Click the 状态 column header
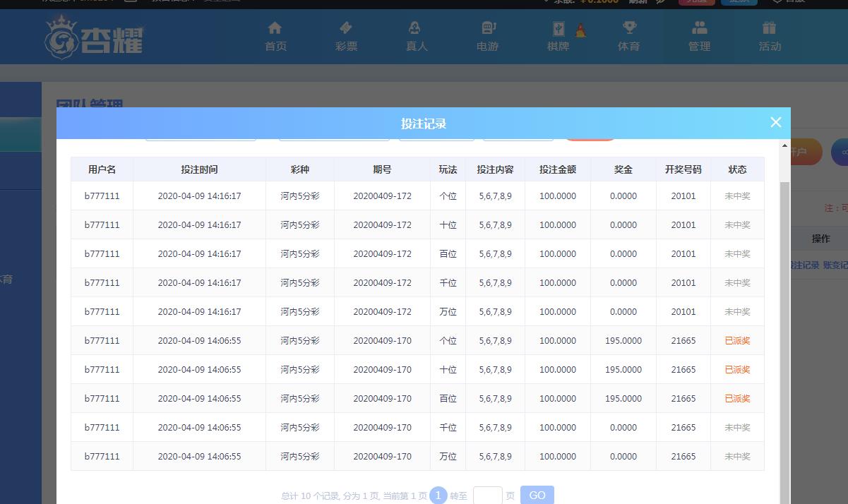The height and width of the screenshot is (504, 848). click(737, 169)
